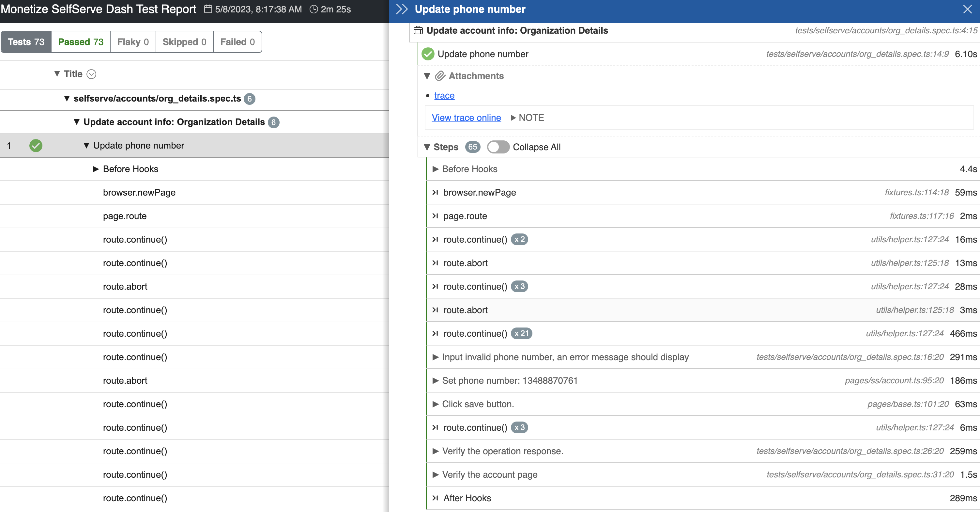Open the trace attachment link
Screen dimensions: 980x512
coord(444,96)
